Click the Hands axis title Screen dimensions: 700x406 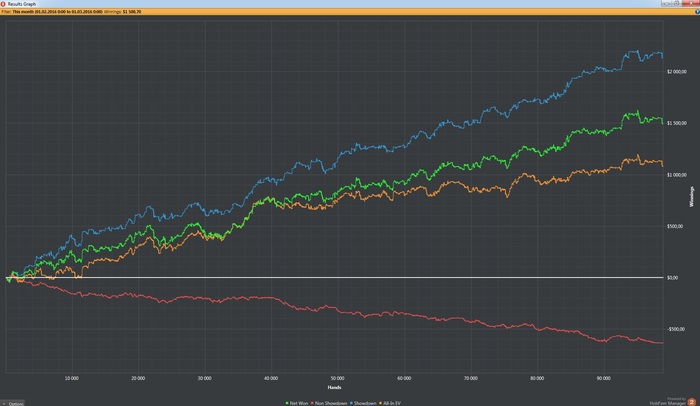coord(334,387)
